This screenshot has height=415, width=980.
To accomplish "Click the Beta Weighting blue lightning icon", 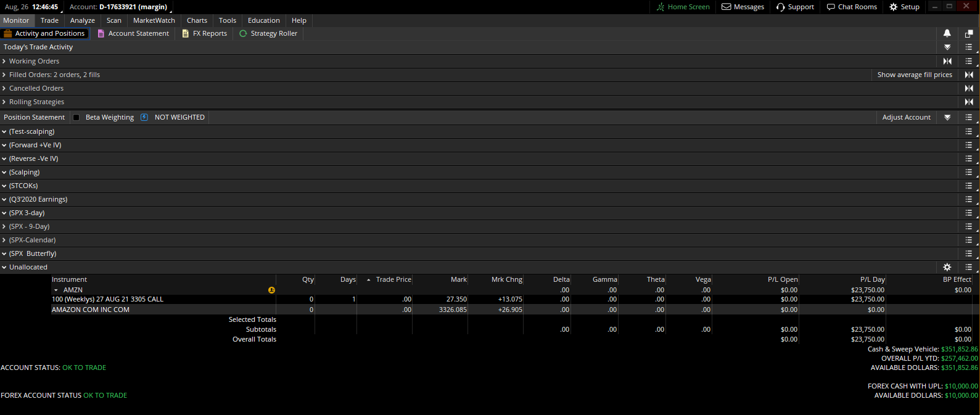I will (144, 117).
